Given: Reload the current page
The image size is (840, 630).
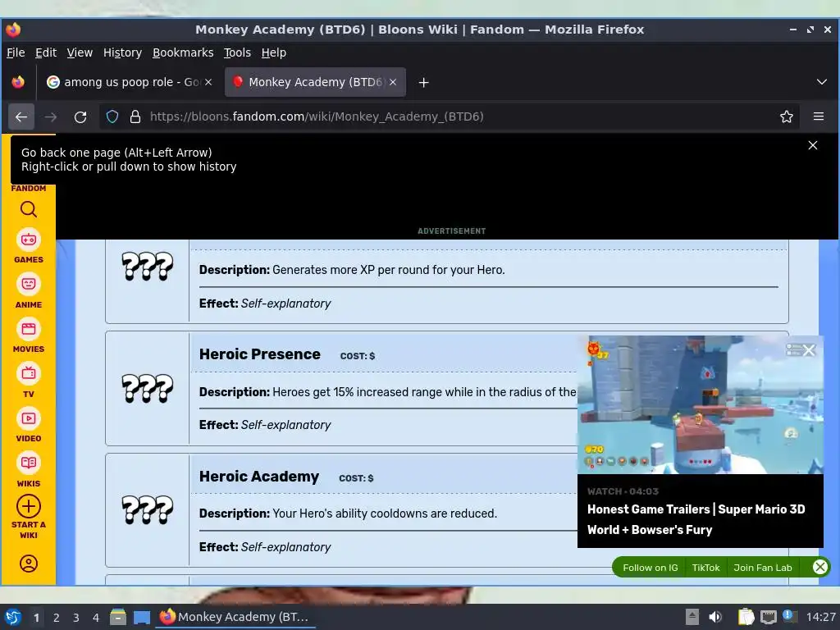Looking at the screenshot, I should tap(80, 116).
